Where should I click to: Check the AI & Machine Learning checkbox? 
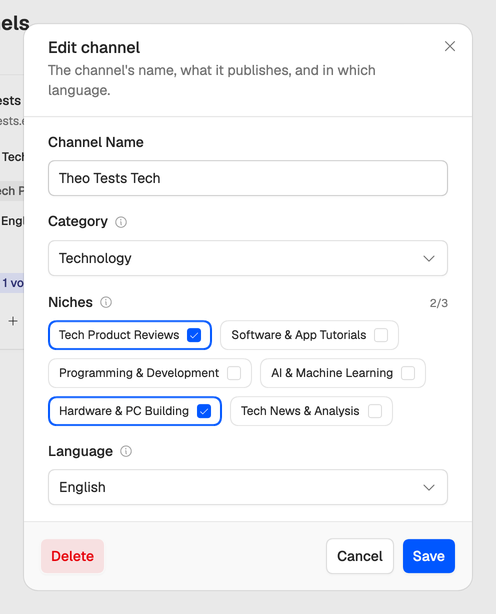[408, 373]
